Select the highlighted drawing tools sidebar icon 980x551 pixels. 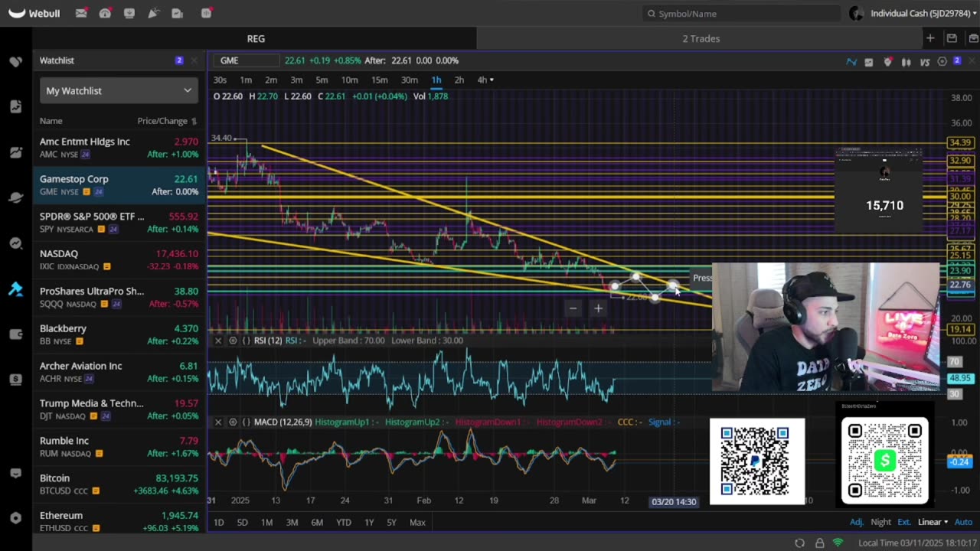15,289
